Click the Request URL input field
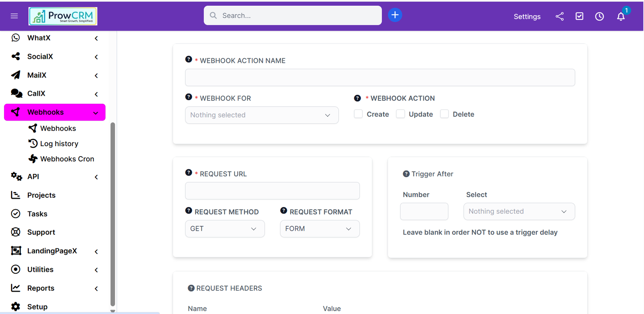Screen dimensions: 644x314 click(272, 191)
